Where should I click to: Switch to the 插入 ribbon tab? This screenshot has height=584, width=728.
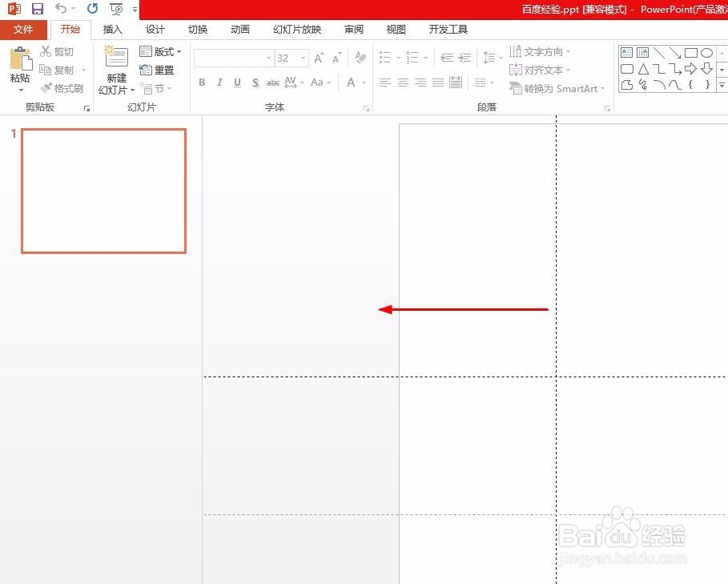(112, 29)
